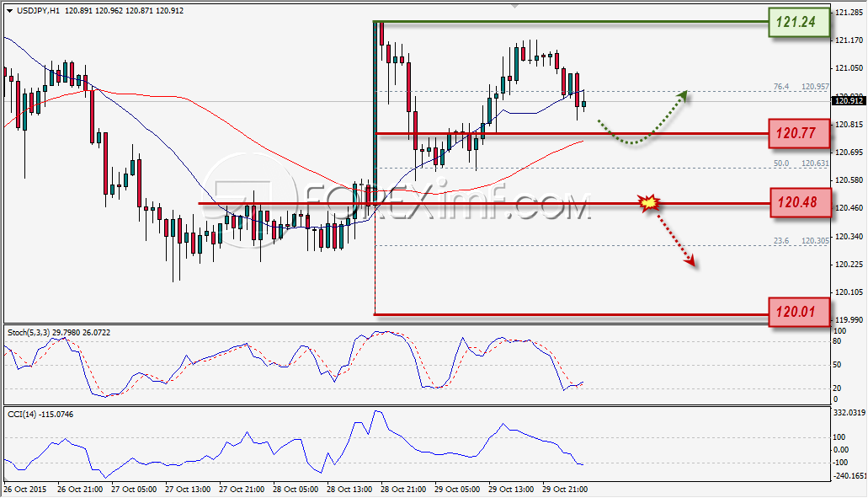Image resolution: width=868 pixels, height=498 pixels.
Task: Click the CCI axis minimum -240.1651
Action: 849,476
